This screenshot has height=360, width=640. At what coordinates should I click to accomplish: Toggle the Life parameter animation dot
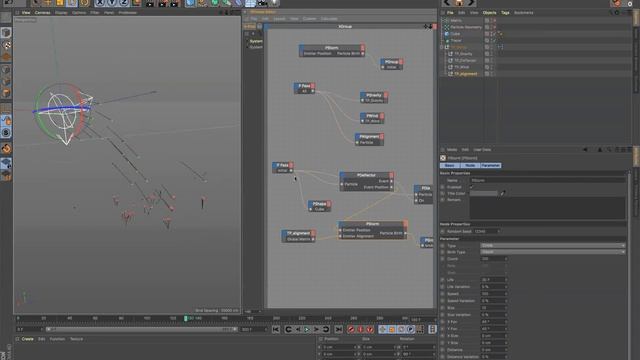(x=442, y=280)
